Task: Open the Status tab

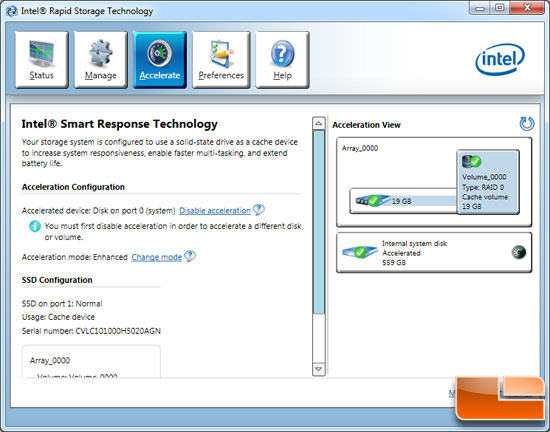Action: (41, 59)
